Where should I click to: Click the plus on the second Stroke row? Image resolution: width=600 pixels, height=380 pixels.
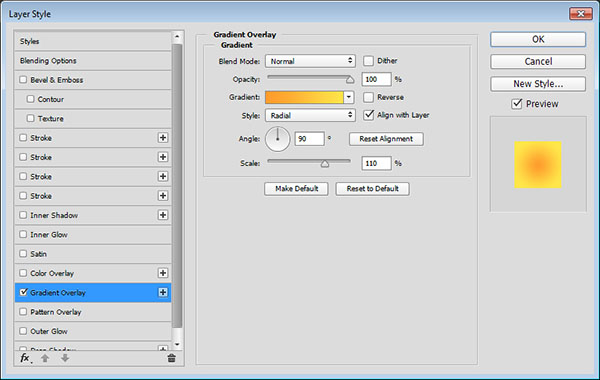(163, 157)
